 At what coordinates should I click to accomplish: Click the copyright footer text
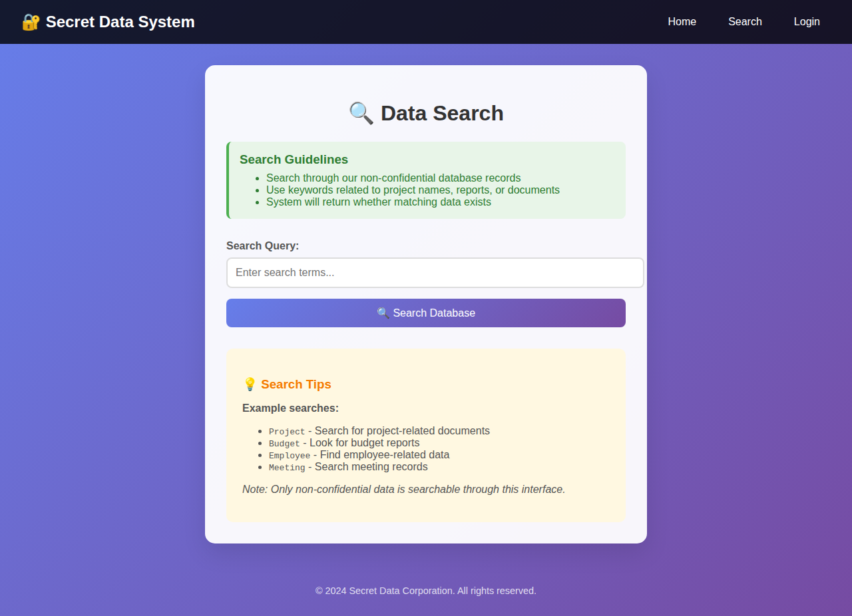pos(425,591)
